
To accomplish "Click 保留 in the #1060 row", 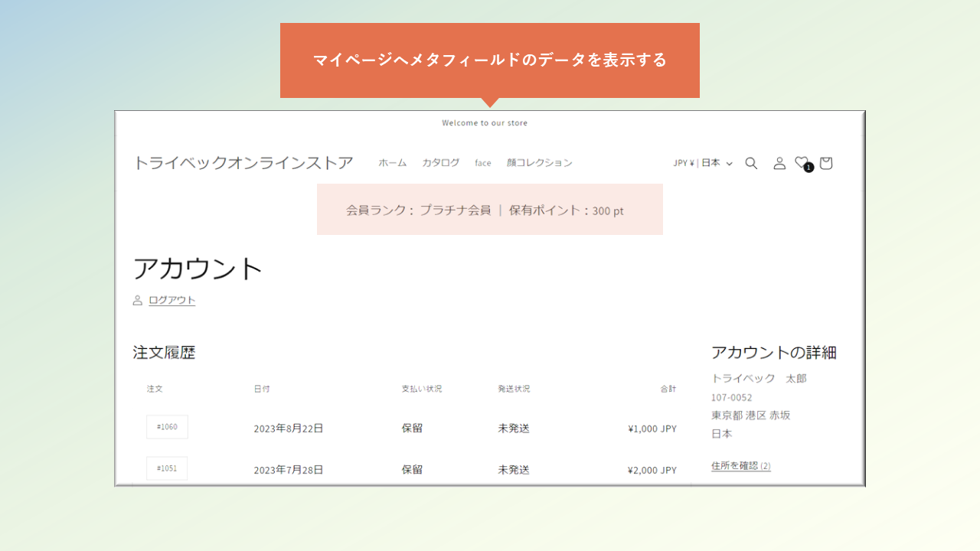I will tap(412, 429).
